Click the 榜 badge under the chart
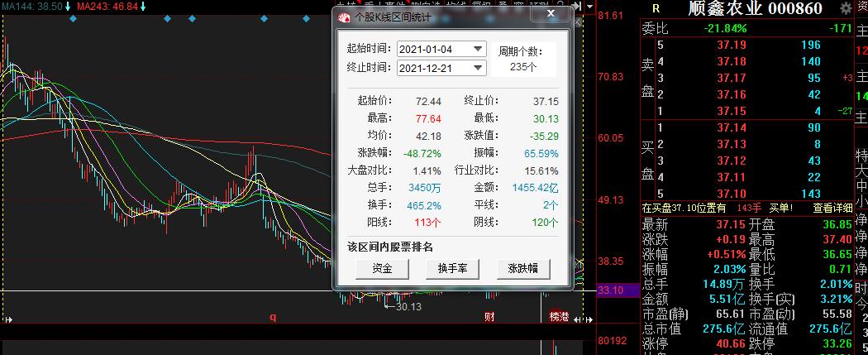This screenshot has width=868, height=355. pyautogui.click(x=555, y=317)
